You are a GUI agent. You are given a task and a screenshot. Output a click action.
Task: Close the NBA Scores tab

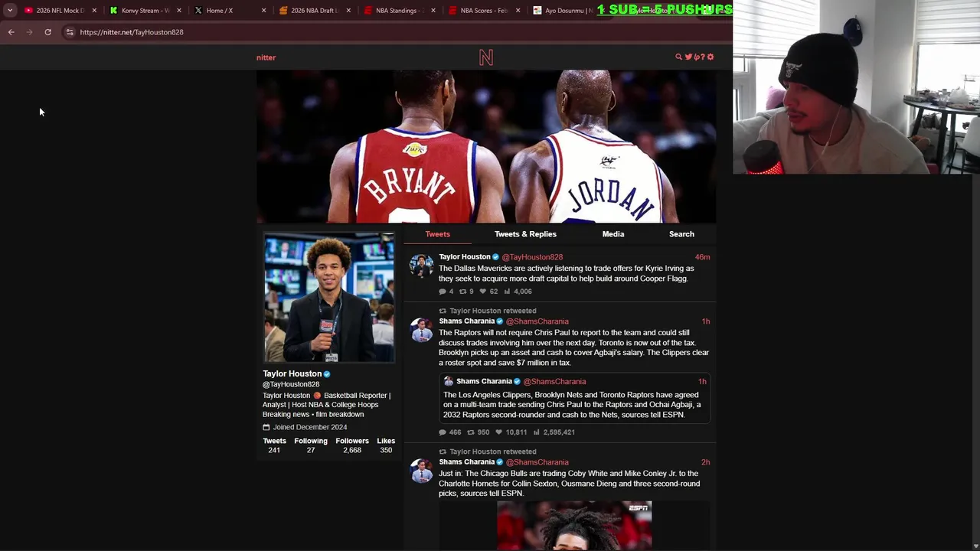point(518,11)
